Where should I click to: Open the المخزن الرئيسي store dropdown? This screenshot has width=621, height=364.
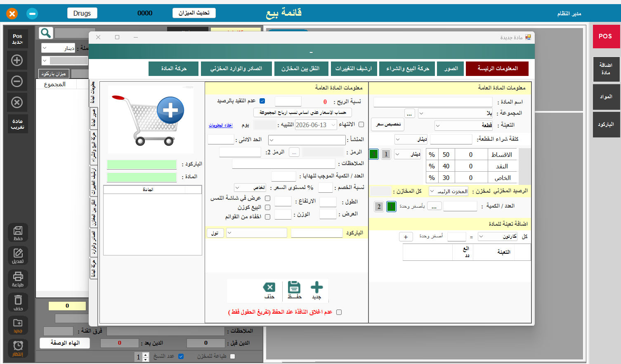449,191
